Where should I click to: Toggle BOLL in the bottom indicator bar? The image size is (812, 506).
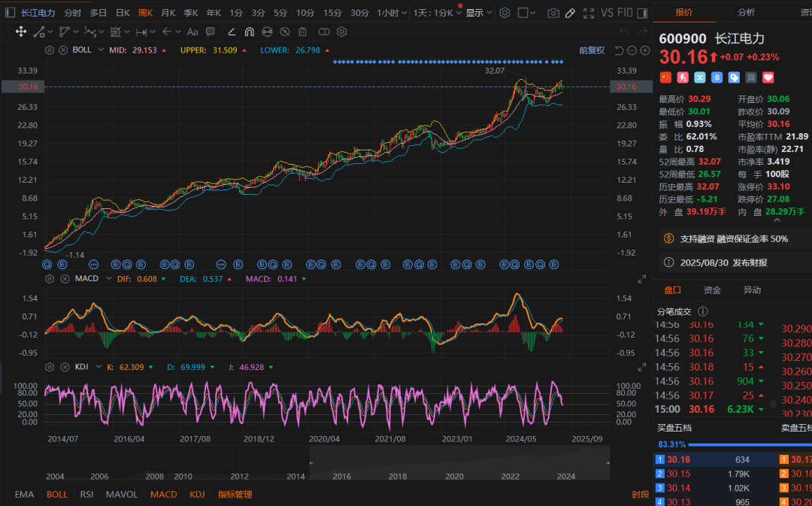57,495
